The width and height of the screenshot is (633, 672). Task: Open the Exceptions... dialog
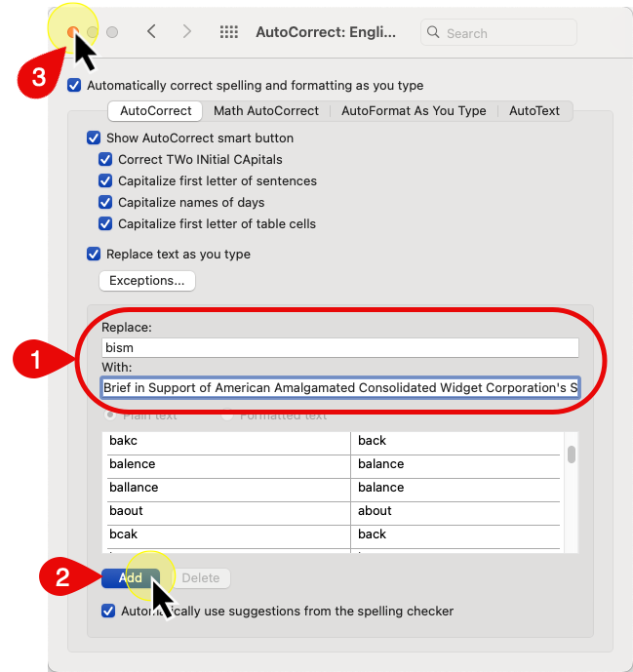coord(147,281)
